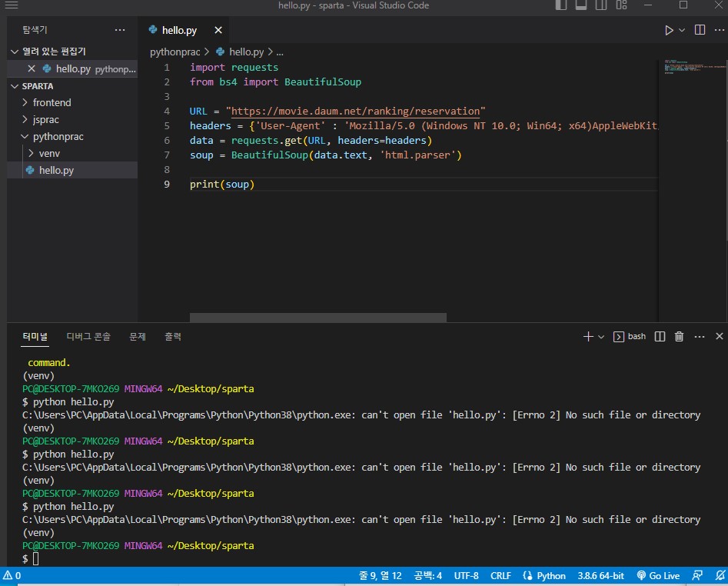
Task: Click pythonprac breadcrumb segment
Action: 175,52
